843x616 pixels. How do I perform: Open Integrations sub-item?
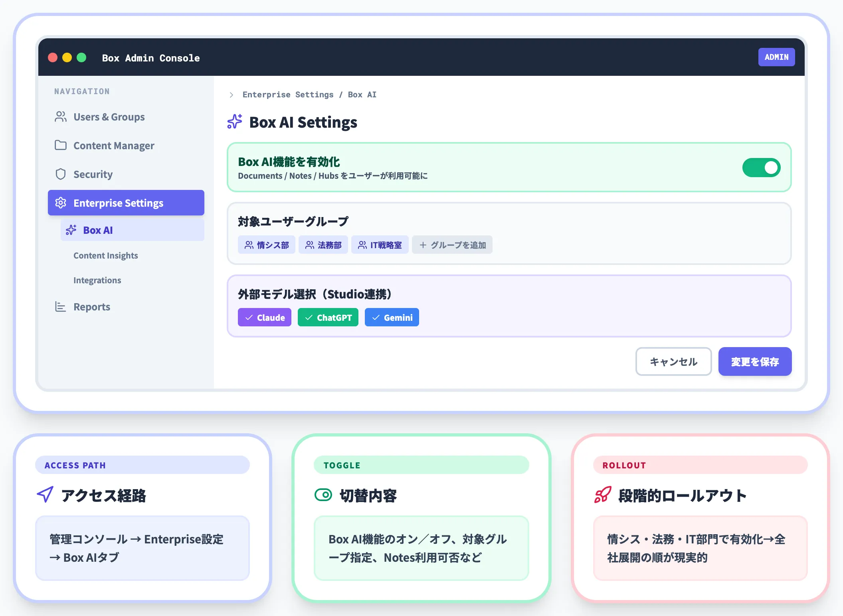[x=97, y=280]
